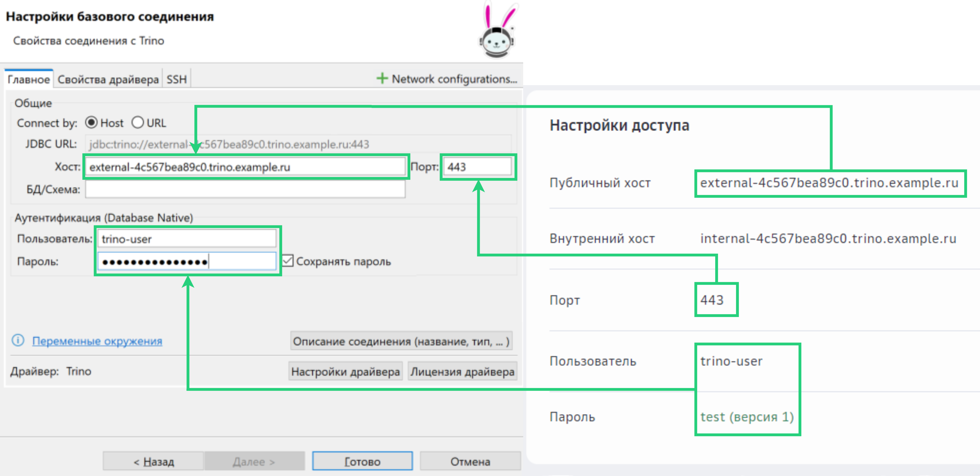Click the Готово button

[362, 461]
